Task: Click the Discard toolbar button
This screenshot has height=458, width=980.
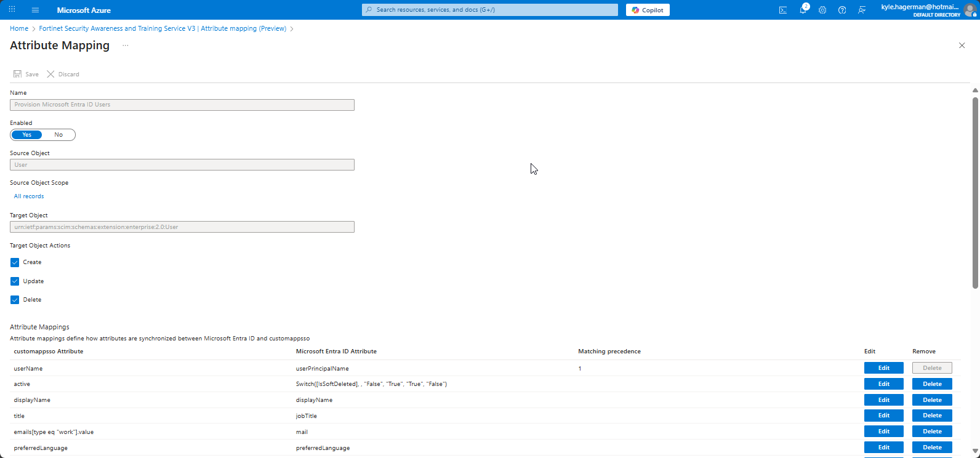Action: point(63,74)
